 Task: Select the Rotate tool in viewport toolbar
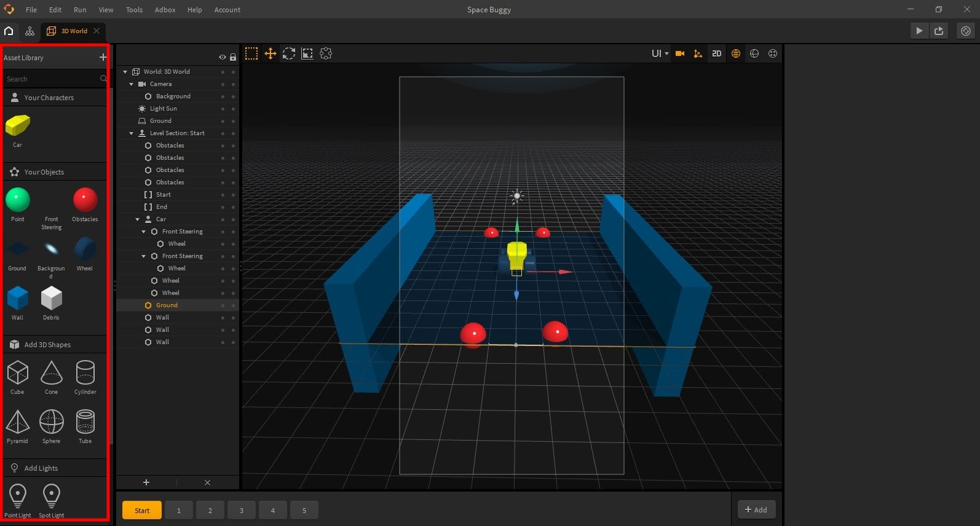coord(289,54)
